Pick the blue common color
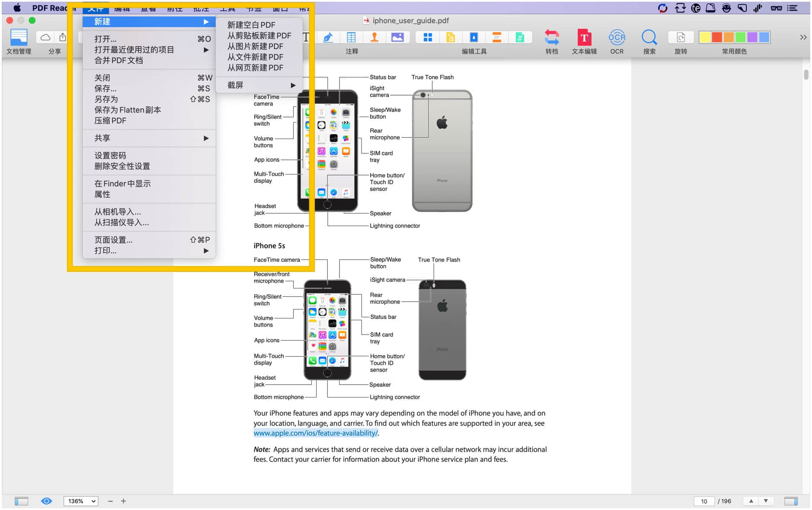The image size is (812, 510). [764, 38]
